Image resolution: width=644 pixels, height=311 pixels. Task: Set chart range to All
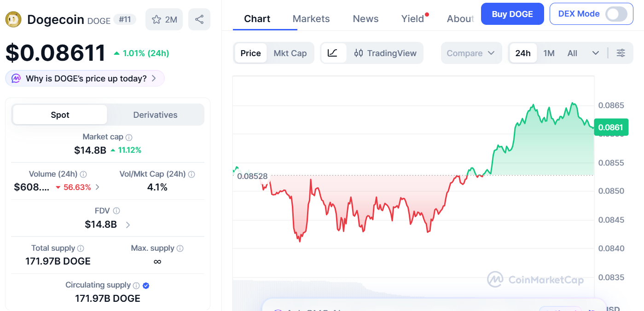click(572, 53)
